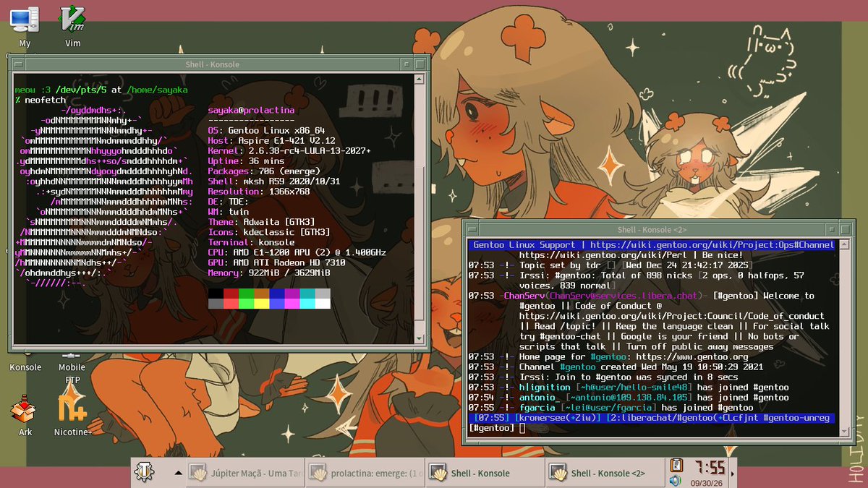Viewport: 868px width, 488px height.
Task: Click the 'OS: Gentoo Linux x86_64' line
Action: click(266, 130)
